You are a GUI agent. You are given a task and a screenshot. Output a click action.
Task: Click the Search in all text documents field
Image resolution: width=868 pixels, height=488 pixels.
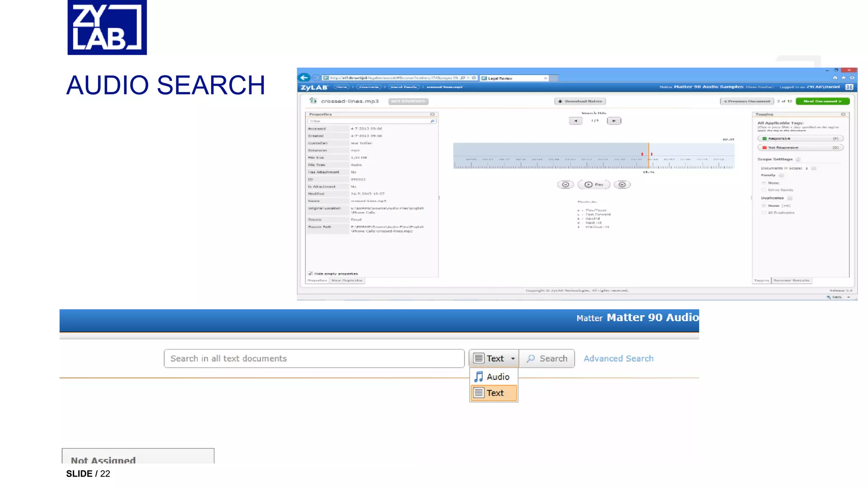click(314, 358)
